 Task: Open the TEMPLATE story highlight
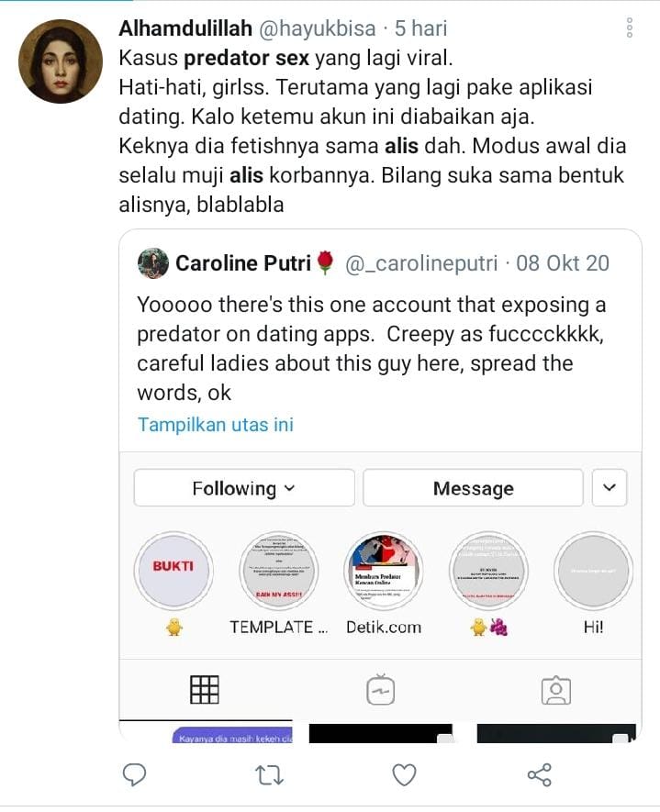click(x=279, y=570)
